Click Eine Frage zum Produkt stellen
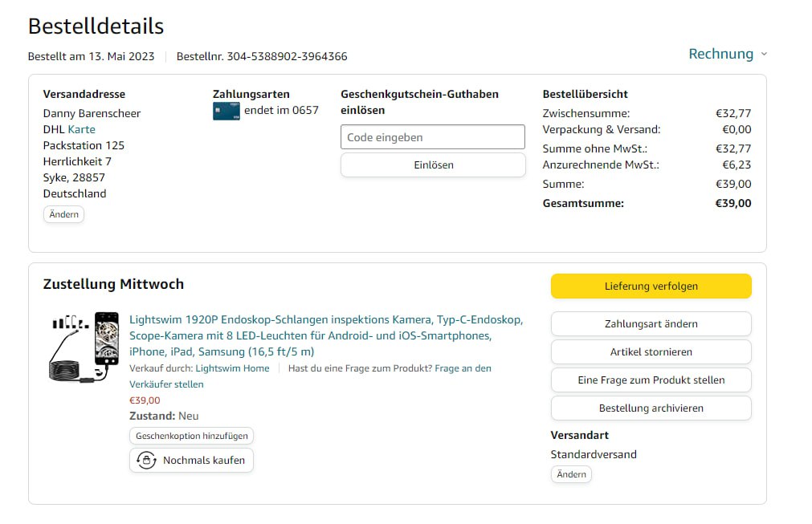Screen dimensions: 812x524 [x=651, y=380]
